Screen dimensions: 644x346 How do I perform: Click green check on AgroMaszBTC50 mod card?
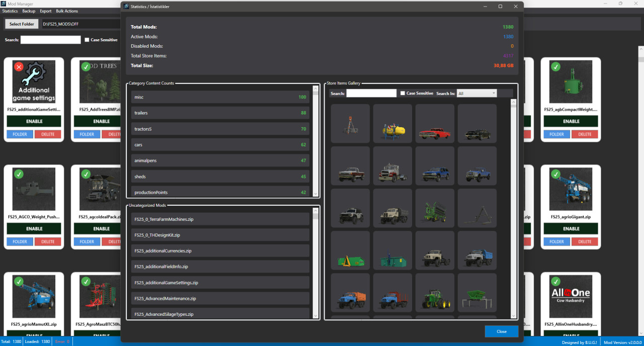(x=86, y=281)
